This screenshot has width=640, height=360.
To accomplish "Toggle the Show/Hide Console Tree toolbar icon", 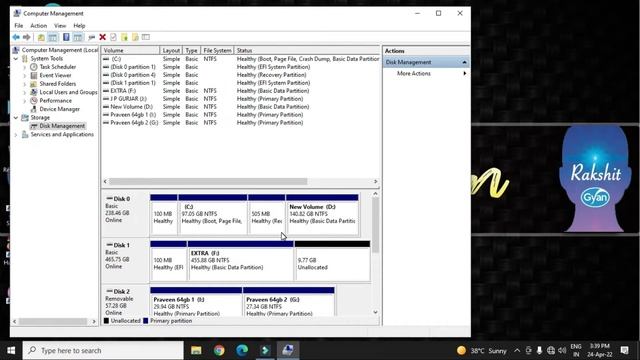I will click(53, 37).
